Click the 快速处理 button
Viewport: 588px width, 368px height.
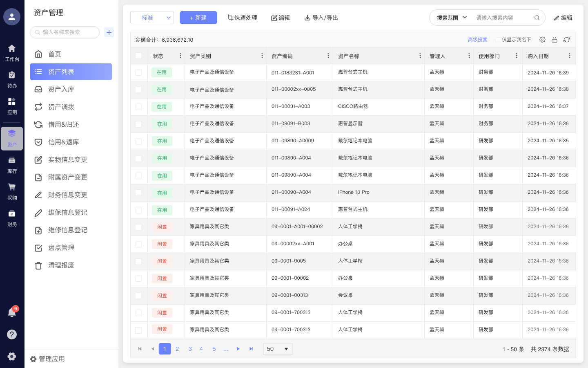coord(242,18)
